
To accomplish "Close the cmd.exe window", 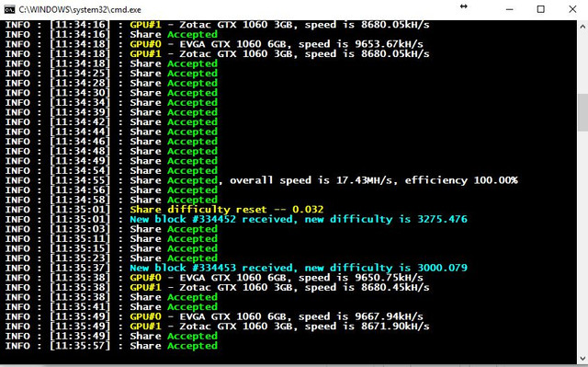I will tap(572, 9).
